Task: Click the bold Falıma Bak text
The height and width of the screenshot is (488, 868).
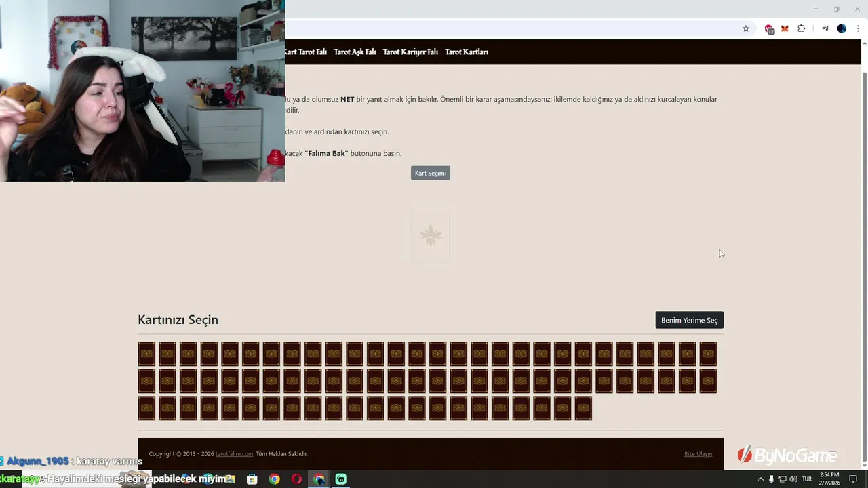Action: point(326,153)
